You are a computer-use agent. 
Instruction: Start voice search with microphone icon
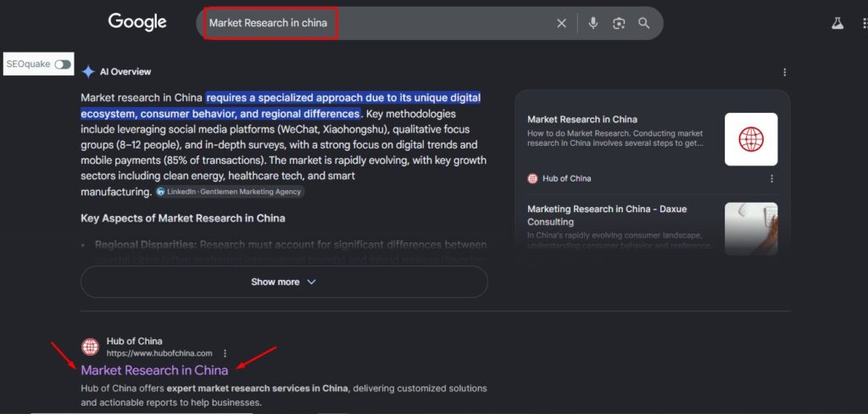(593, 23)
